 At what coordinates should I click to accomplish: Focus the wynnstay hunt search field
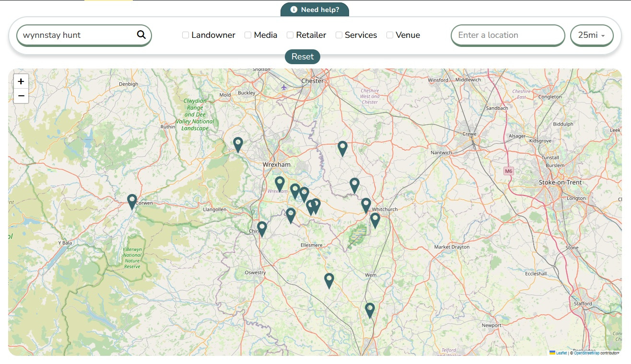(84, 35)
